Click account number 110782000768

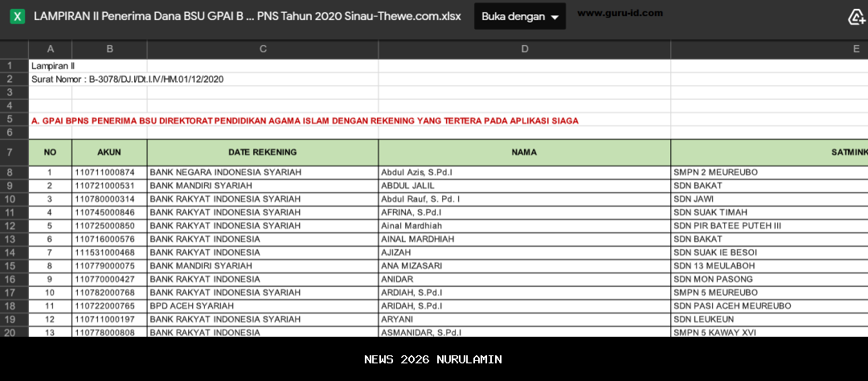coord(109,293)
